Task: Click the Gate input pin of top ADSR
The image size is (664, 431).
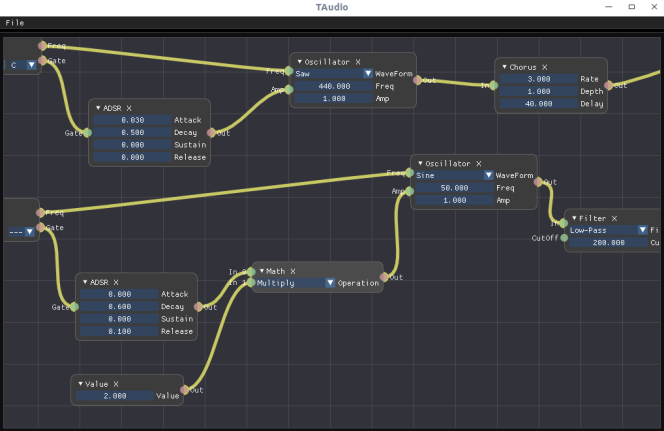Action: 87,133
